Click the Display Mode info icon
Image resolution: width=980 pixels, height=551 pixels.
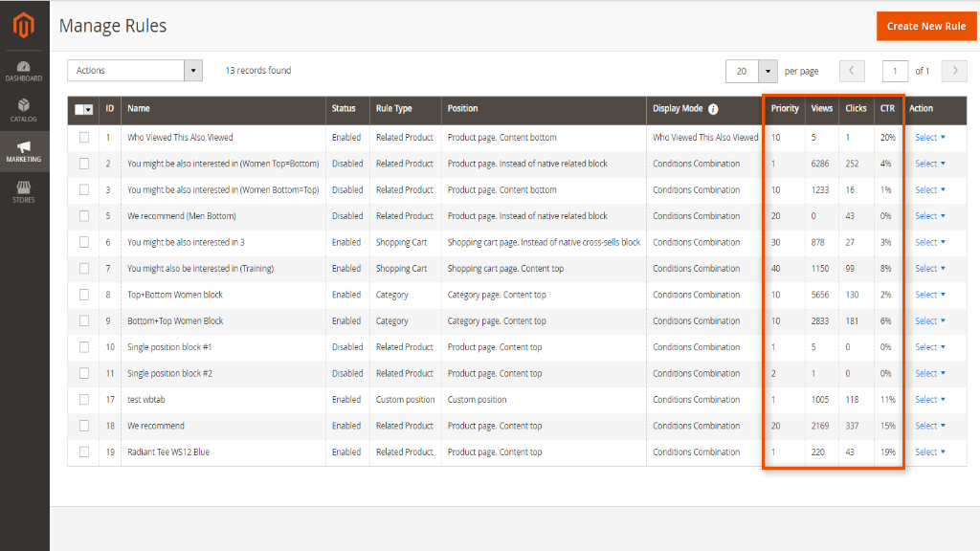click(712, 109)
